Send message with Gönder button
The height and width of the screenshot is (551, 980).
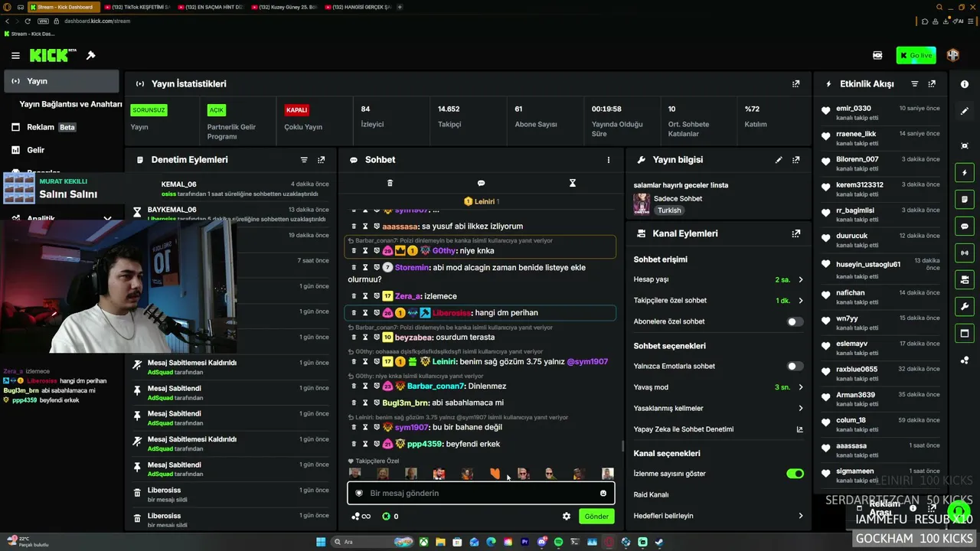coord(596,516)
